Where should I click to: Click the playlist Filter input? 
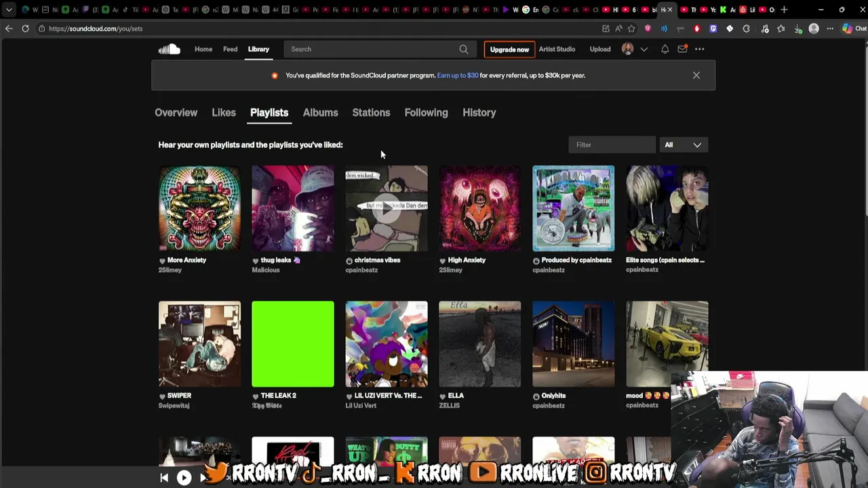click(x=612, y=145)
